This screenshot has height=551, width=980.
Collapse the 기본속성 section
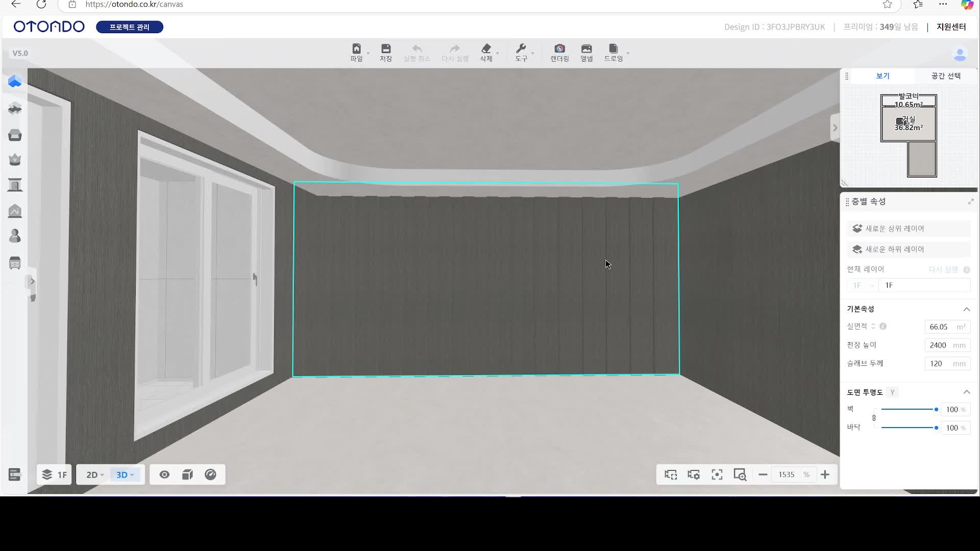click(x=966, y=309)
